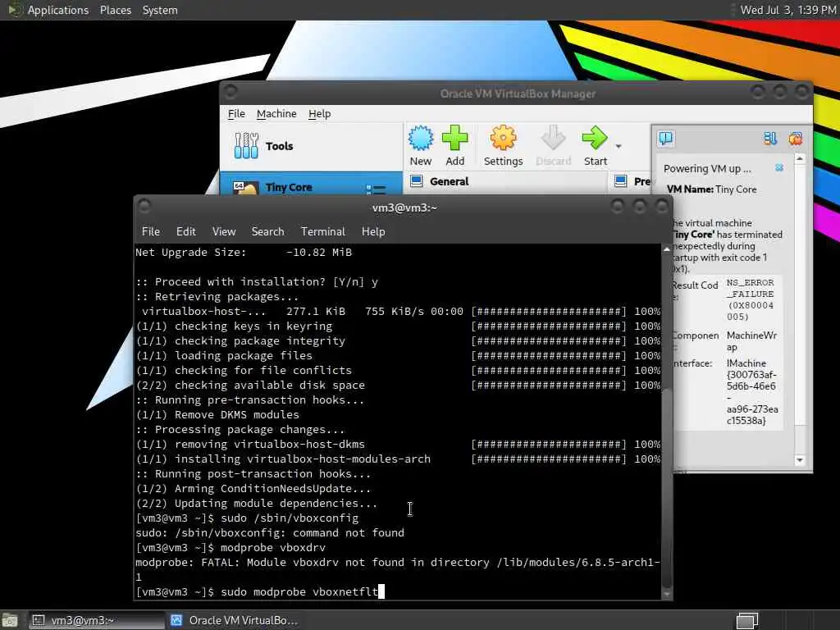Screen dimensions: 840x630
Task: Click the VM Name: Tiny Core text
Action: click(711, 189)
